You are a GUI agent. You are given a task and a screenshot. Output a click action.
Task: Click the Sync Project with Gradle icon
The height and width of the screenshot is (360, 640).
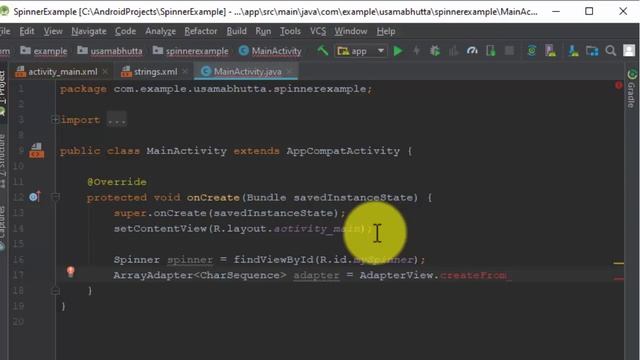[531, 51]
